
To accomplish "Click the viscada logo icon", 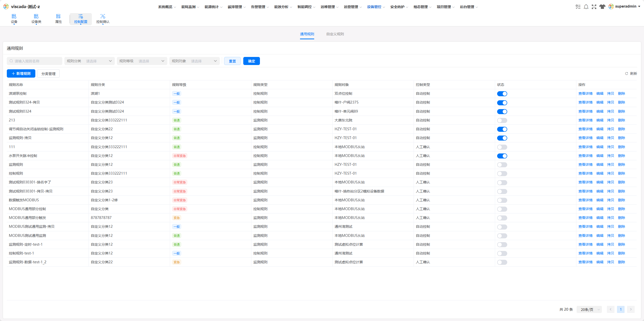I will click(x=6, y=7).
